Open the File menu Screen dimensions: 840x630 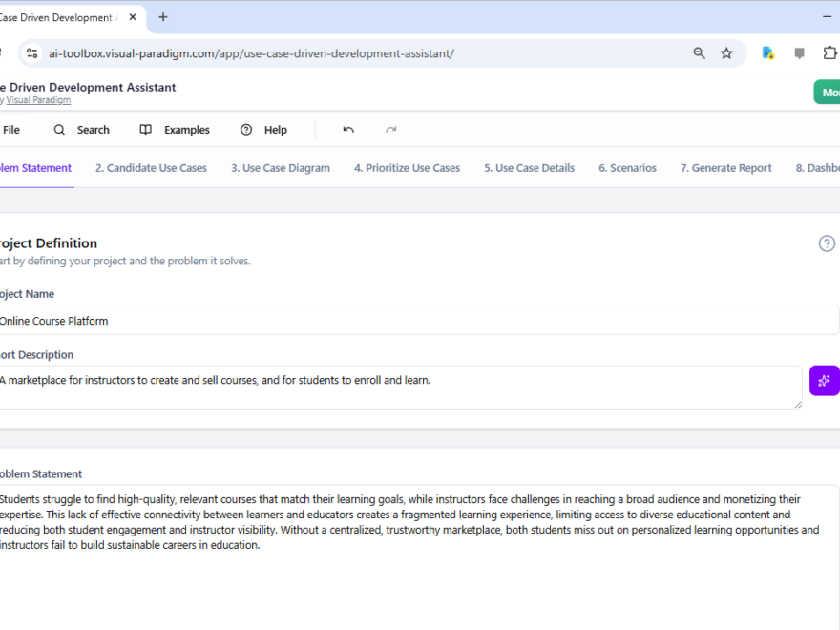click(11, 130)
